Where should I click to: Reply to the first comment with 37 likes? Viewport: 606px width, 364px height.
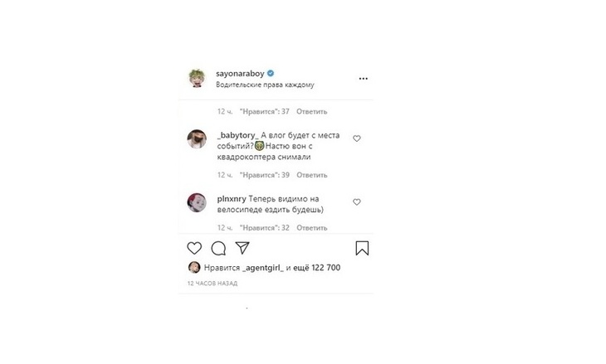(311, 111)
